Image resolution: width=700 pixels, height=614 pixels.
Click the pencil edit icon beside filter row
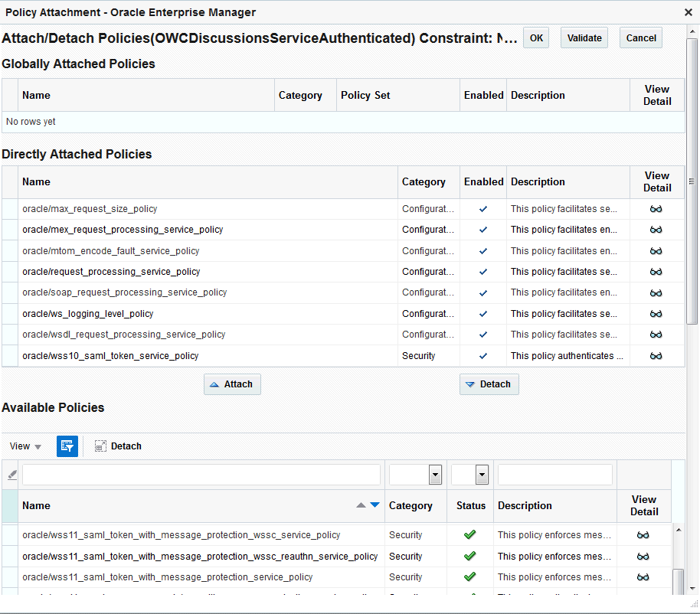click(x=11, y=474)
